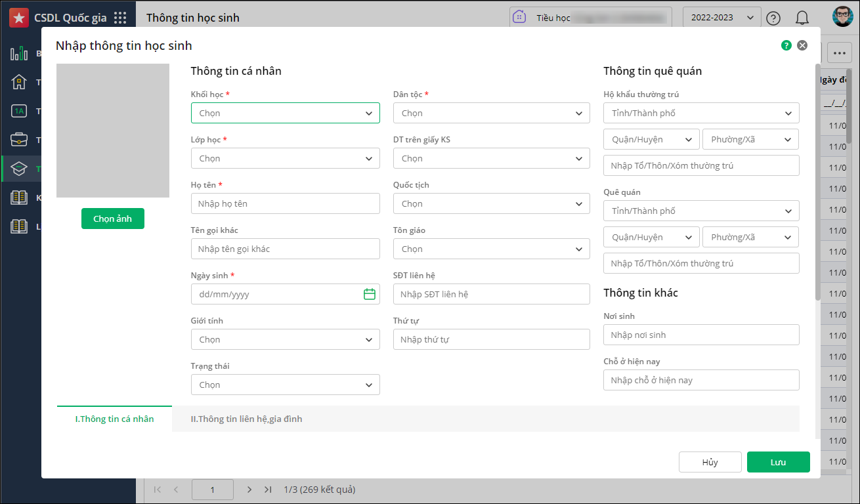860x504 pixels.
Task: Click the green help icon in dialog header
Action: [786, 45]
